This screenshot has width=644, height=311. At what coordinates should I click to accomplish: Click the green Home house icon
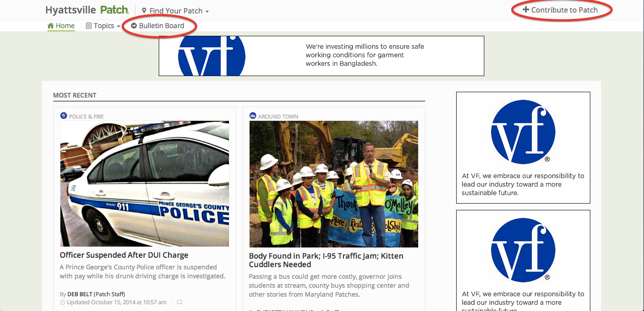[x=51, y=26]
